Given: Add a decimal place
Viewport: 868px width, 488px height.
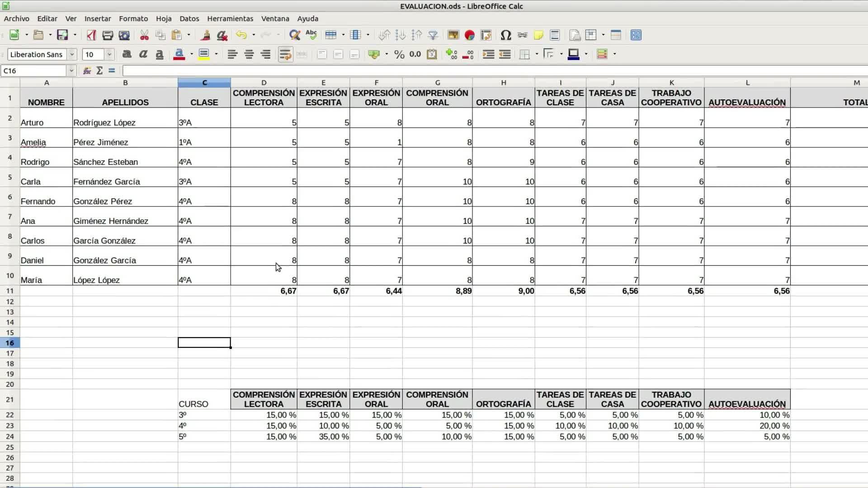Looking at the screenshot, I should tap(452, 55).
